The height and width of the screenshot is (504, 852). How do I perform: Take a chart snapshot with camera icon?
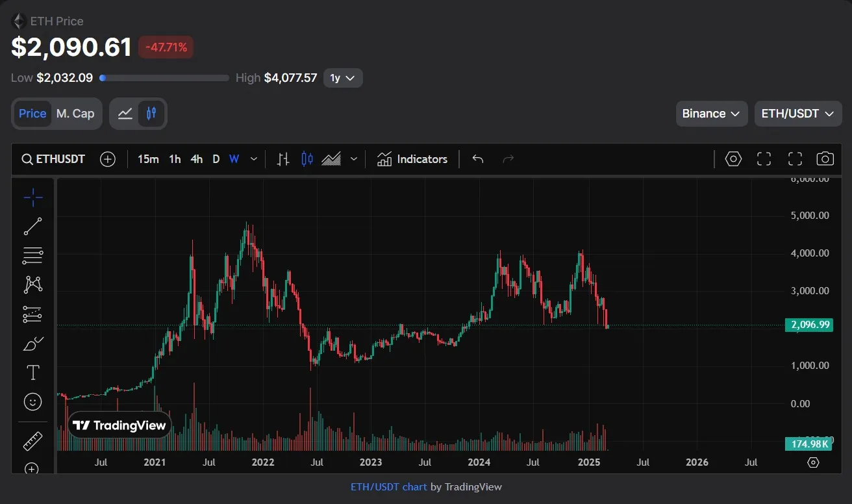click(x=825, y=159)
